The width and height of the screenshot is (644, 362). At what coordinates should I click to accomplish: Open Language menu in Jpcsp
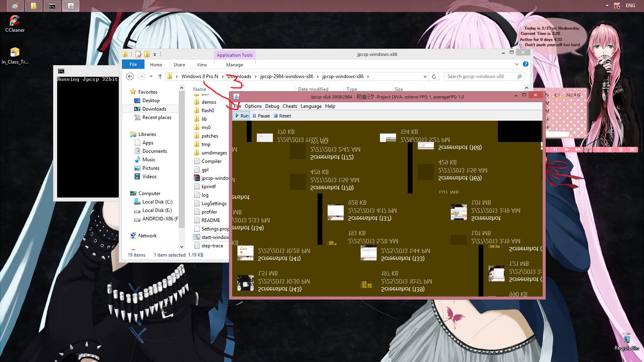[x=311, y=106]
